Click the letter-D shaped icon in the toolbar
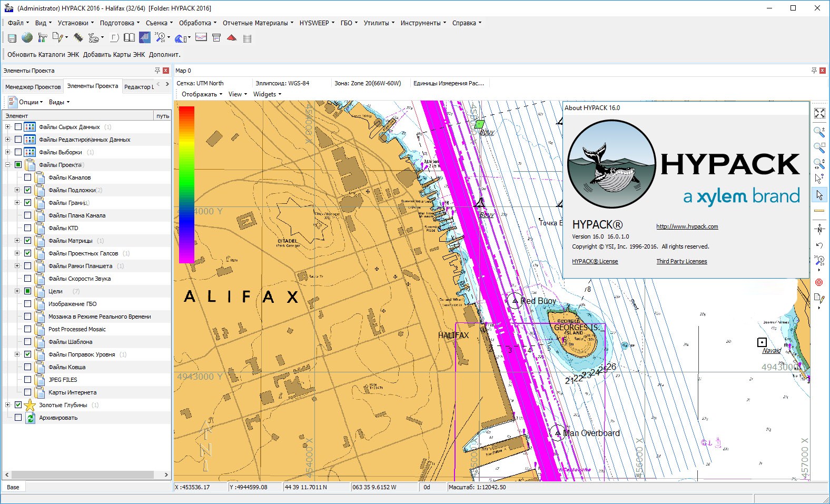830x504 pixels. pyautogui.click(x=114, y=38)
